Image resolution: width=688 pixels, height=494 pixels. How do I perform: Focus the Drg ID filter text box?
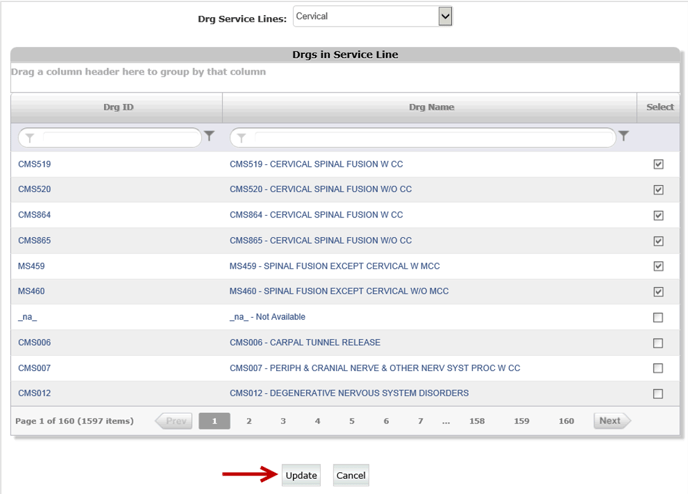(110, 138)
